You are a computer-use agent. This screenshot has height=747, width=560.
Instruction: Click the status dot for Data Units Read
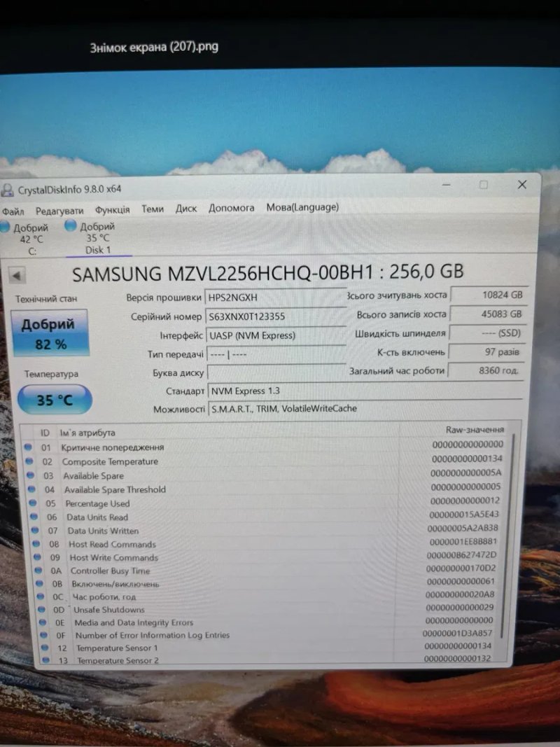coord(34,517)
